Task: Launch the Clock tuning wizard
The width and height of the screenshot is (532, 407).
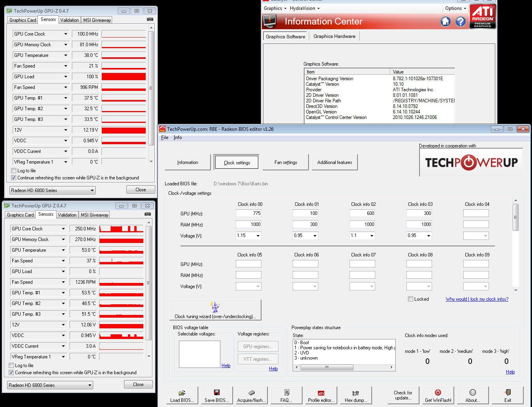Action: (215, 310)
